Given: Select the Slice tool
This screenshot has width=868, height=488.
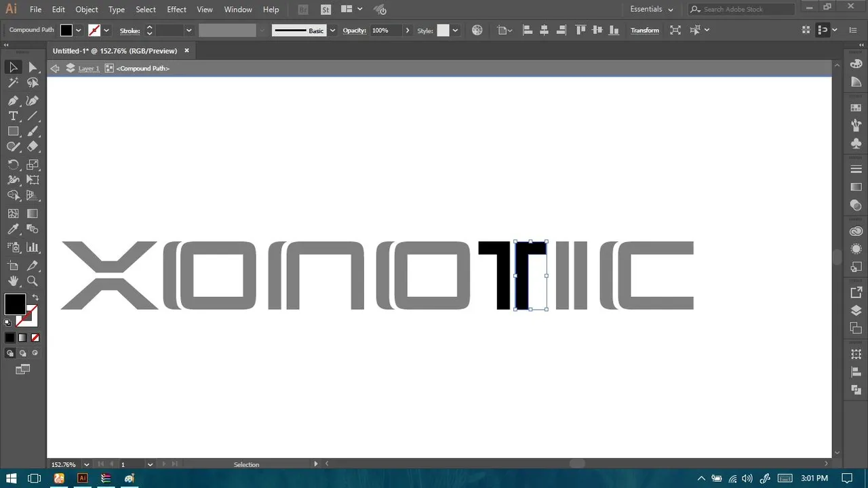Looking at the screenshot, I should point(33,266).
